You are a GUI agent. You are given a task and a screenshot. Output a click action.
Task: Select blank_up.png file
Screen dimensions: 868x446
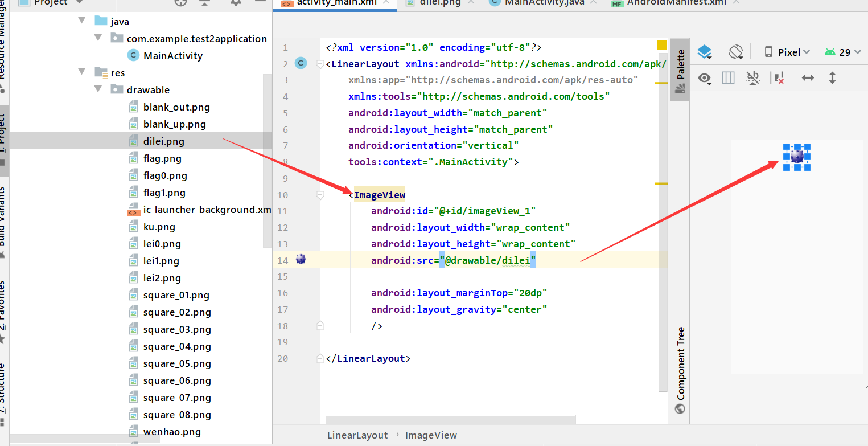(175, 124)
